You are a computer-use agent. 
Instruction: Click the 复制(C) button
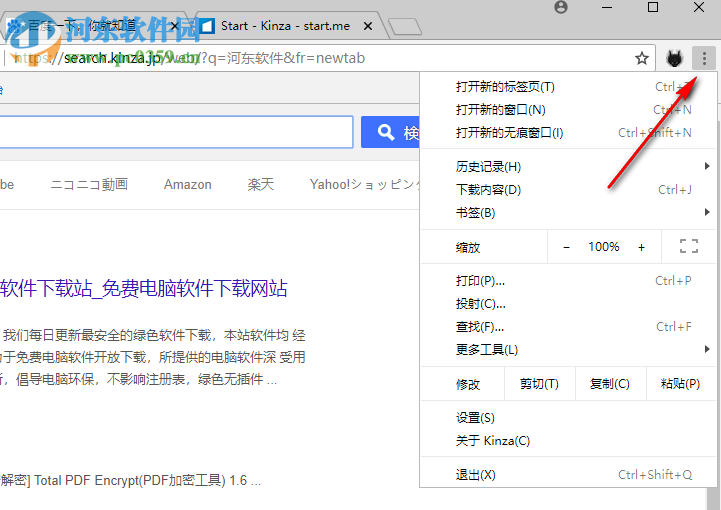tap(610, 384)
